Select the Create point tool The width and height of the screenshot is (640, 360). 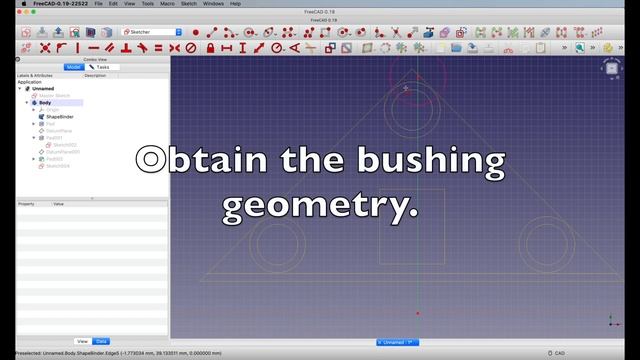[196, 33]
